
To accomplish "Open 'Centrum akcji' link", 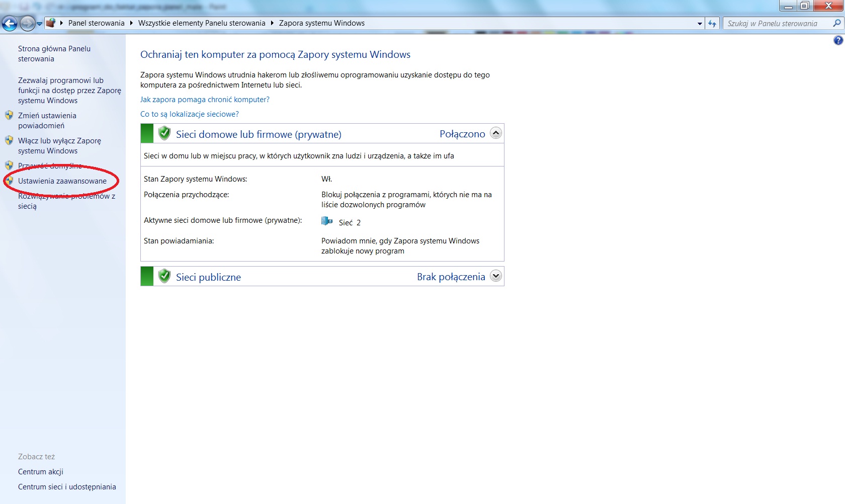I will click(x=41, y=472).
